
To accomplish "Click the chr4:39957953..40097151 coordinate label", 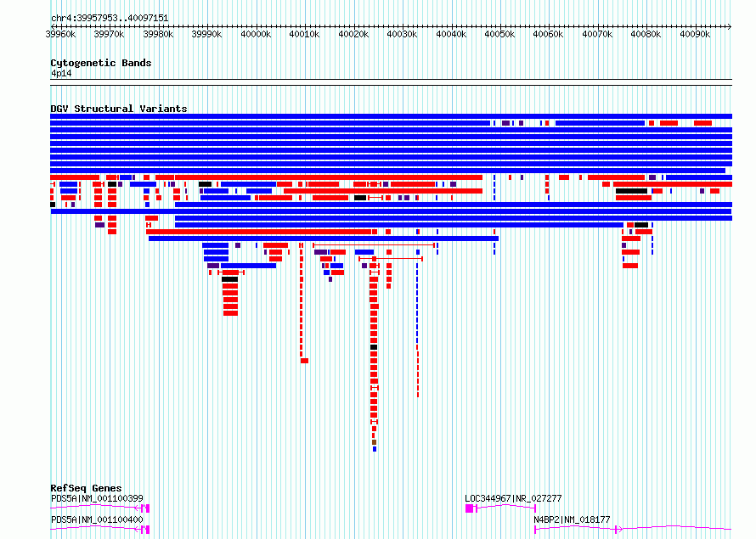I will coord(110,19).
